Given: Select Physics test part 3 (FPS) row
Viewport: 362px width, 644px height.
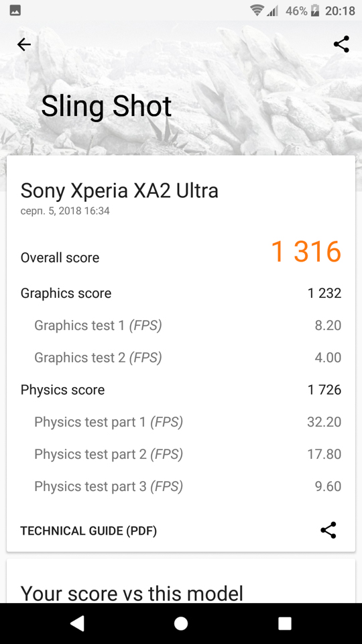Looking at the screenshot, I should coord(181,486).
